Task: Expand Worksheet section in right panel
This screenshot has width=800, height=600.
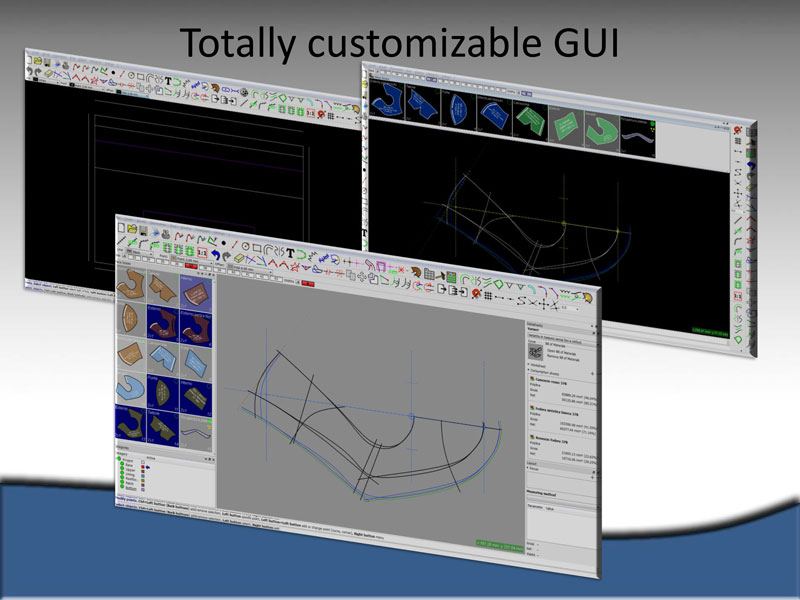Action: click(x=538, y=365)
